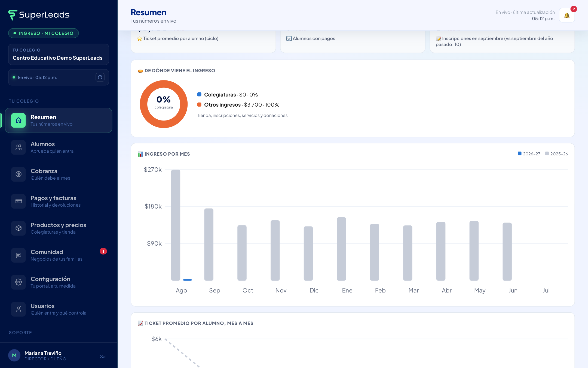
Task: Click the Resumen home icon
Action: point(19,120)
